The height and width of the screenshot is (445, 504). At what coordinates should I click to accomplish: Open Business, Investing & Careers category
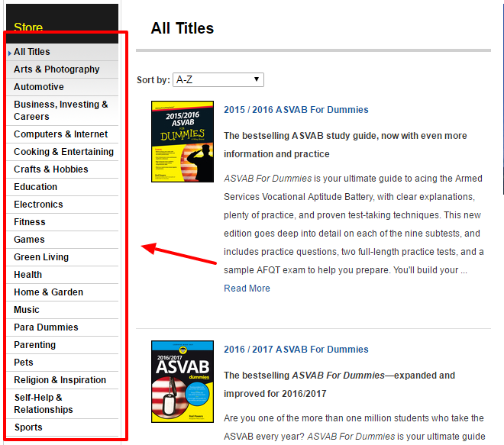point(61,110)
